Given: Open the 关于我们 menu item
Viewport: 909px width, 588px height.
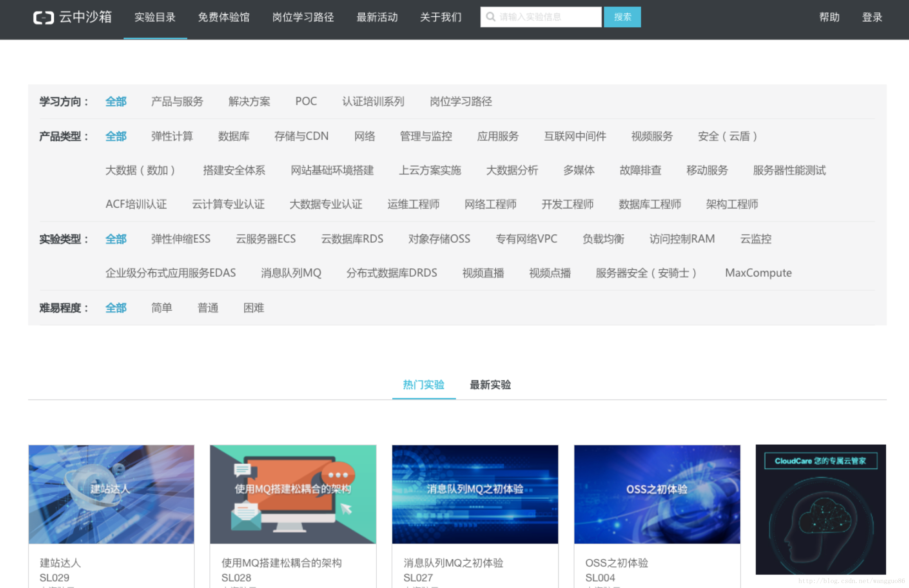Looking at the screenshot, I should [x=441, y=17].
